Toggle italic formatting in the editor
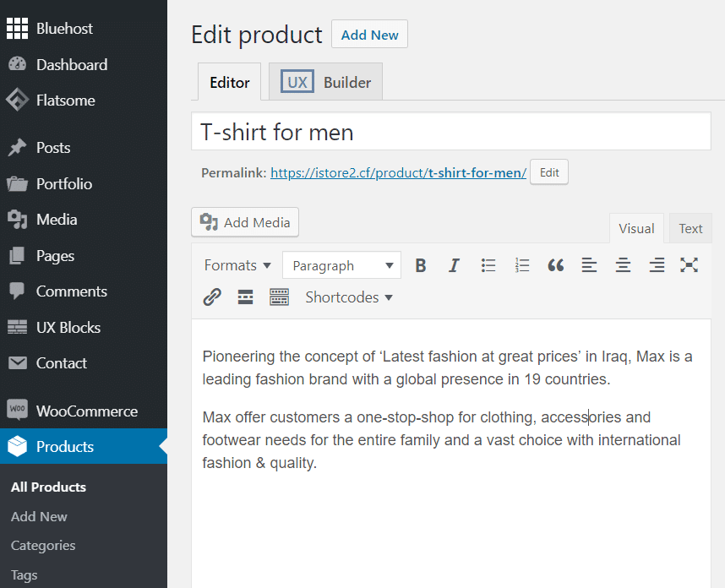This screenshot has height=588, width=725. click(x=454, y=265)
